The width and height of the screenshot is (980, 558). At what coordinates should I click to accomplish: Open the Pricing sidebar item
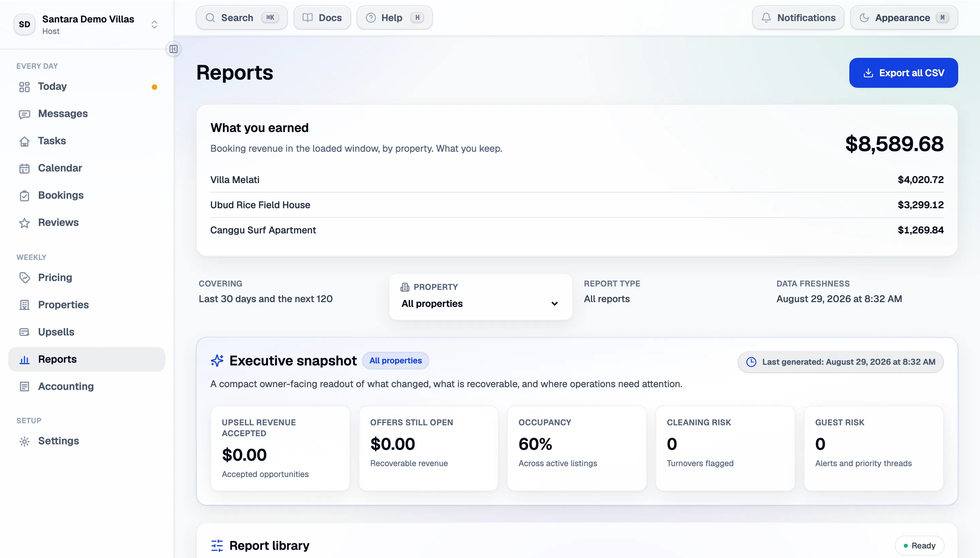87,277
